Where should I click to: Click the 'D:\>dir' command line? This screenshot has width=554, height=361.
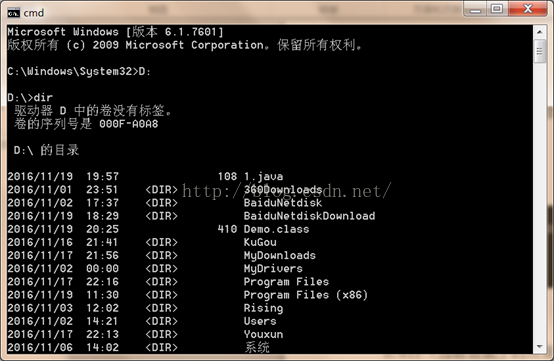30,97
